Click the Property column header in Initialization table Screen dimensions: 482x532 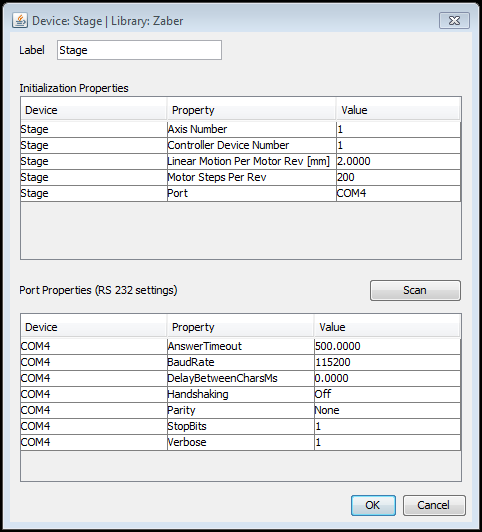251,110
